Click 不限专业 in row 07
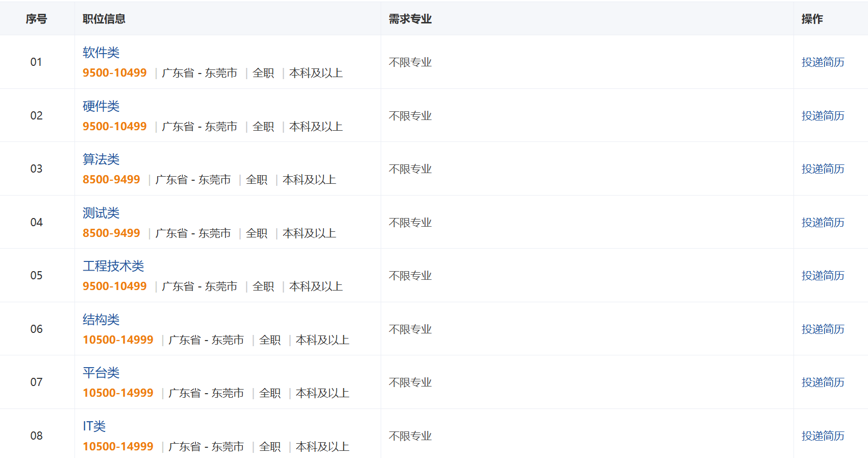Screen dimensions: 868x458 (x=410, y=382)
